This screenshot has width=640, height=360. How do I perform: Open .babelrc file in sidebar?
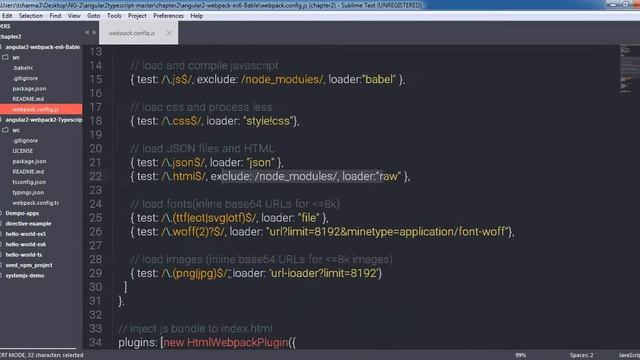(x=23, y=68)
